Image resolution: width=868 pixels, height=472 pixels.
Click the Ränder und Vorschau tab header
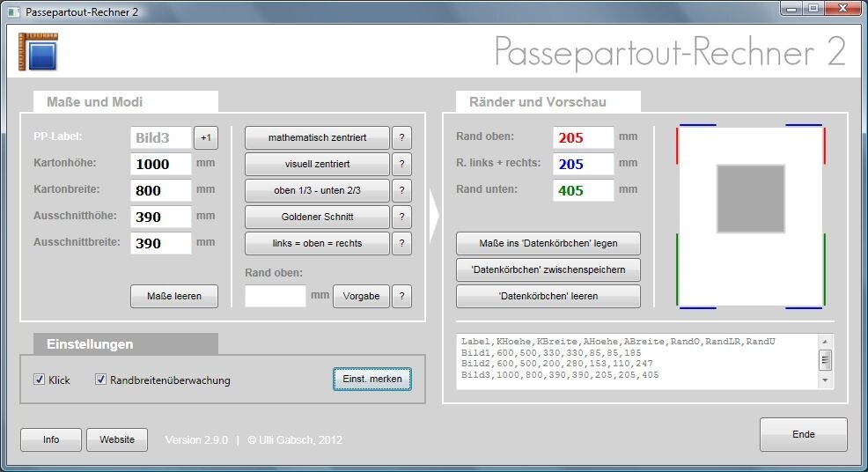point(548,102)
